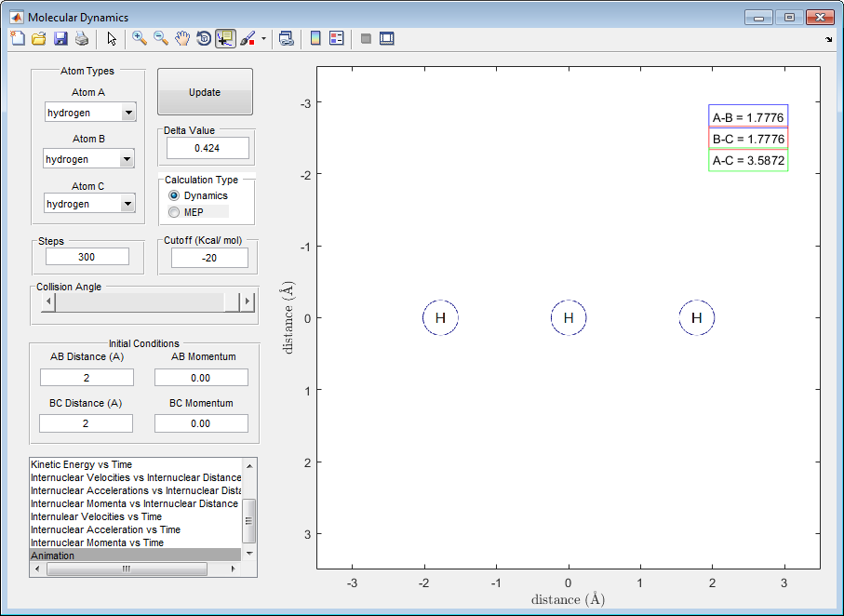
Task: Click the Open File folder icon
Action: pos(39,38)
